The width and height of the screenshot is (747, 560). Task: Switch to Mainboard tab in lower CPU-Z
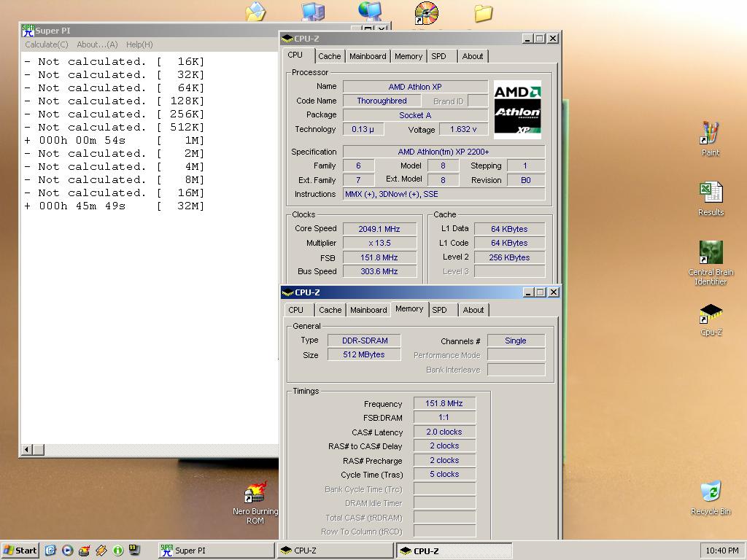tap(368, 310)
